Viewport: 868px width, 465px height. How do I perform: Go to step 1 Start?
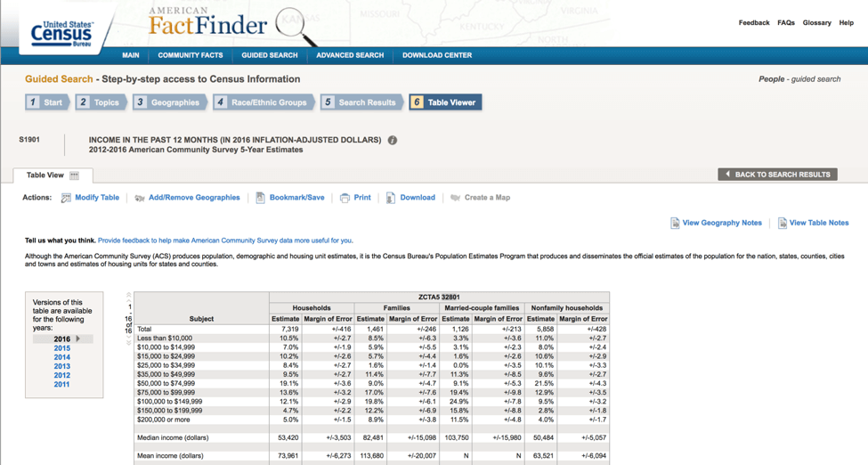47,102
